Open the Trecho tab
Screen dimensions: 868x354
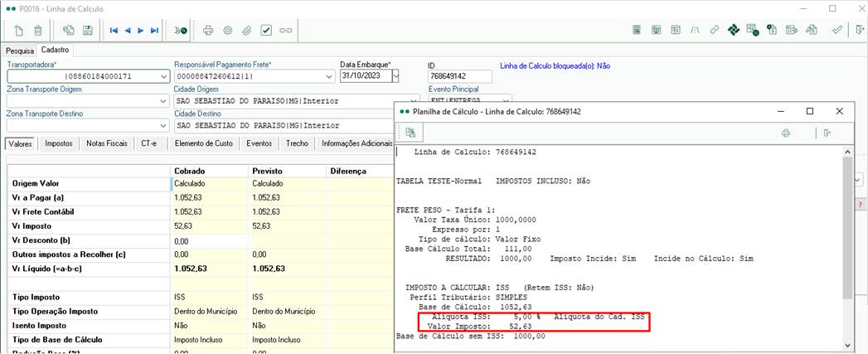[297, 143]
